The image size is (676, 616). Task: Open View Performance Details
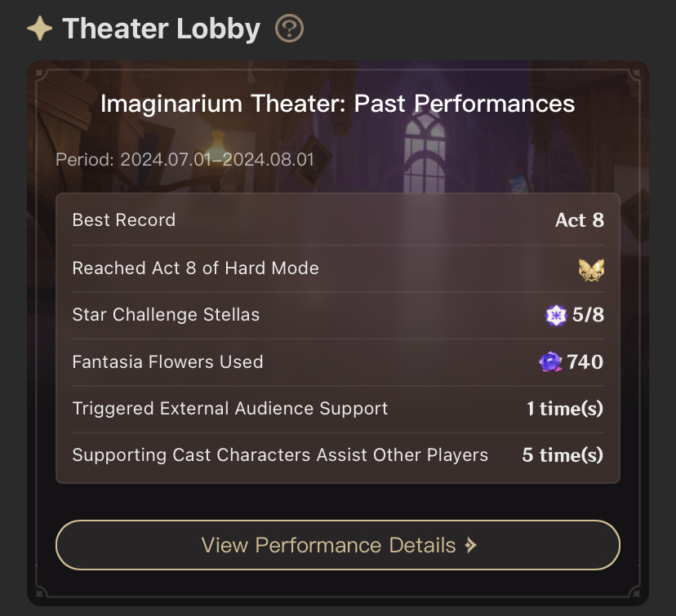point(337,545)
